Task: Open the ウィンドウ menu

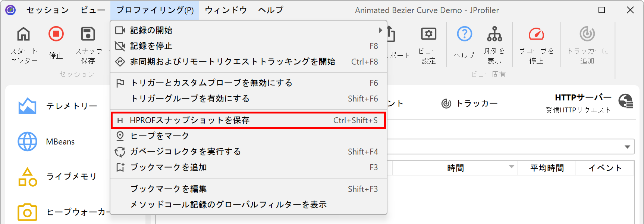Action: pyautogui.click(x=226, y=10)
